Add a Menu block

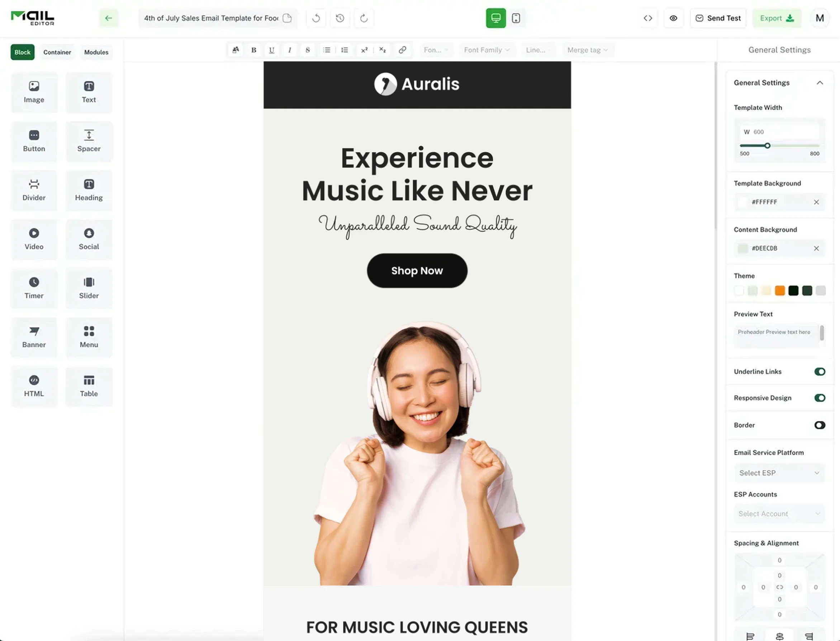pos(89,337)
